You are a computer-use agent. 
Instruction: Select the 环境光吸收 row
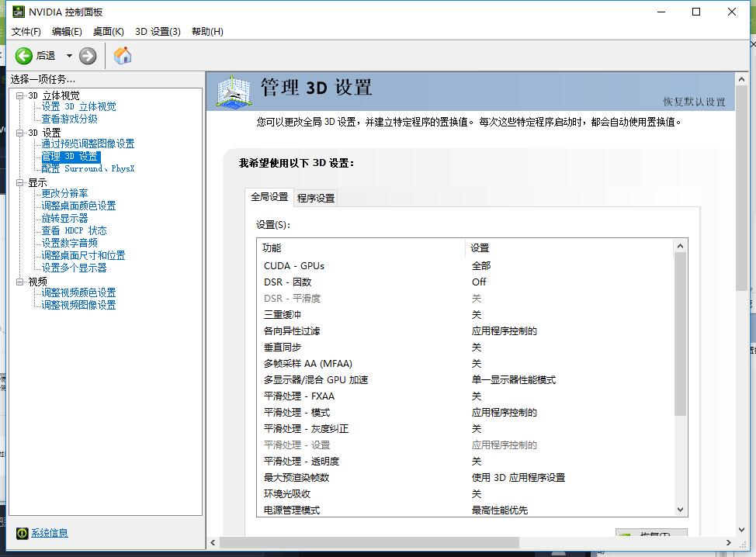point(465,494)
